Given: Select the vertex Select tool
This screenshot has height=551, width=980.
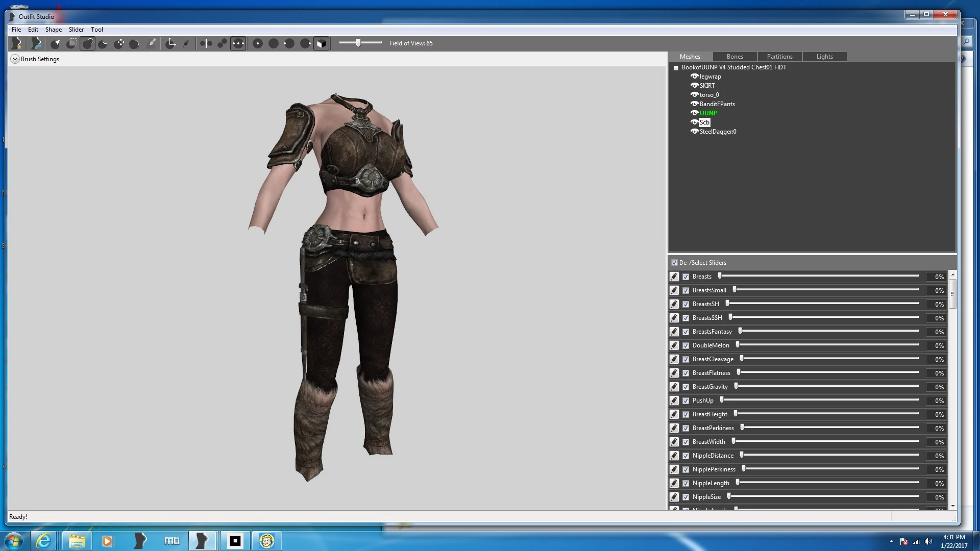Looking at the screenshot, I should tap(56, 43).
